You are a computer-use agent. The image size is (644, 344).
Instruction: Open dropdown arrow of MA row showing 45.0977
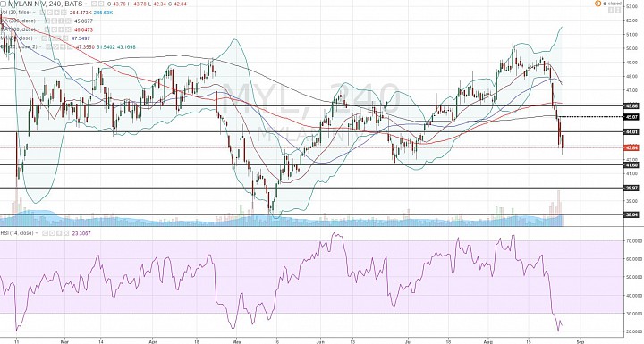[38, 21]
